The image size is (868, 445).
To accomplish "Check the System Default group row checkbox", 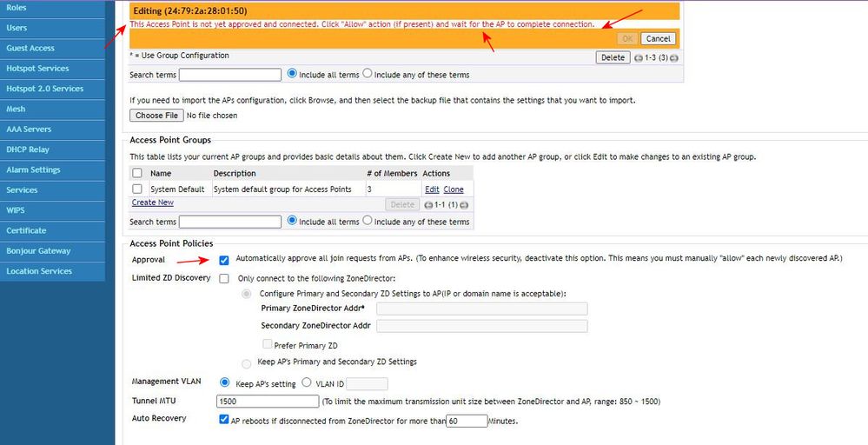I will tap(137, 189).
